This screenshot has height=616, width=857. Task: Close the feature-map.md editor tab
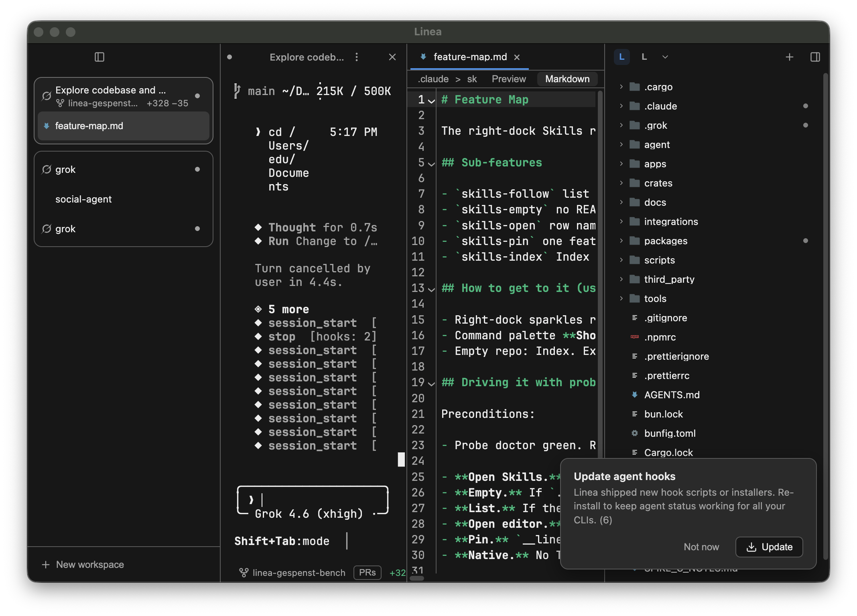[x=517, y=57]
